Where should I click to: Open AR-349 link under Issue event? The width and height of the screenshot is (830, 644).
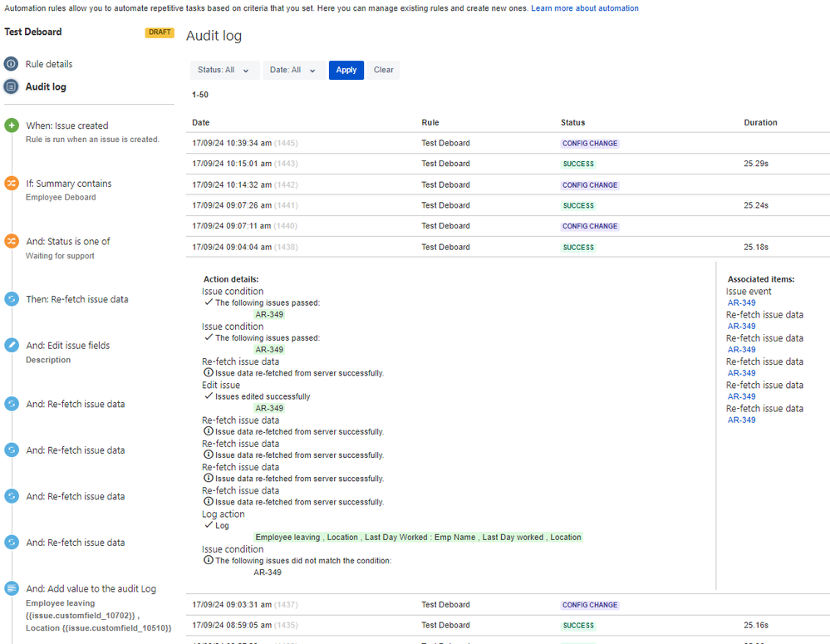(741, 303)
